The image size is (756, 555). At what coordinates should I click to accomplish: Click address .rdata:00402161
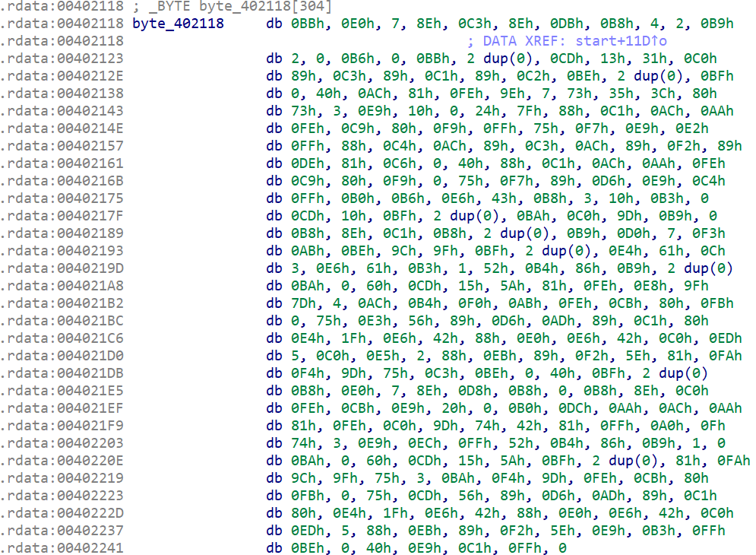62,163
